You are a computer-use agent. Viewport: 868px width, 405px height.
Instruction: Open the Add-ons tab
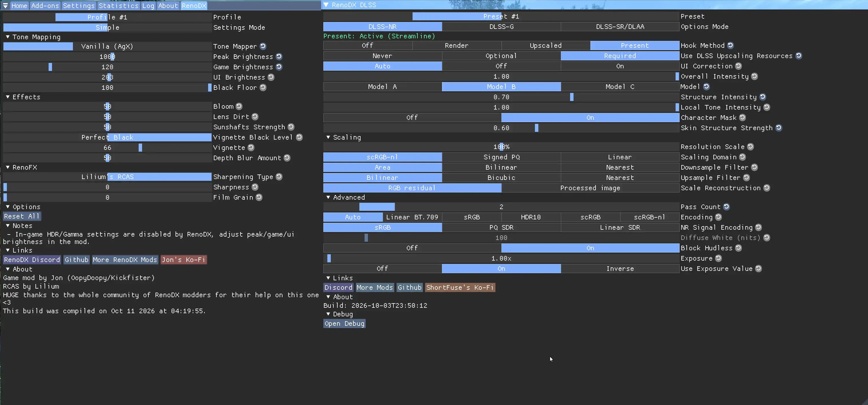click(x=45, y=6)
